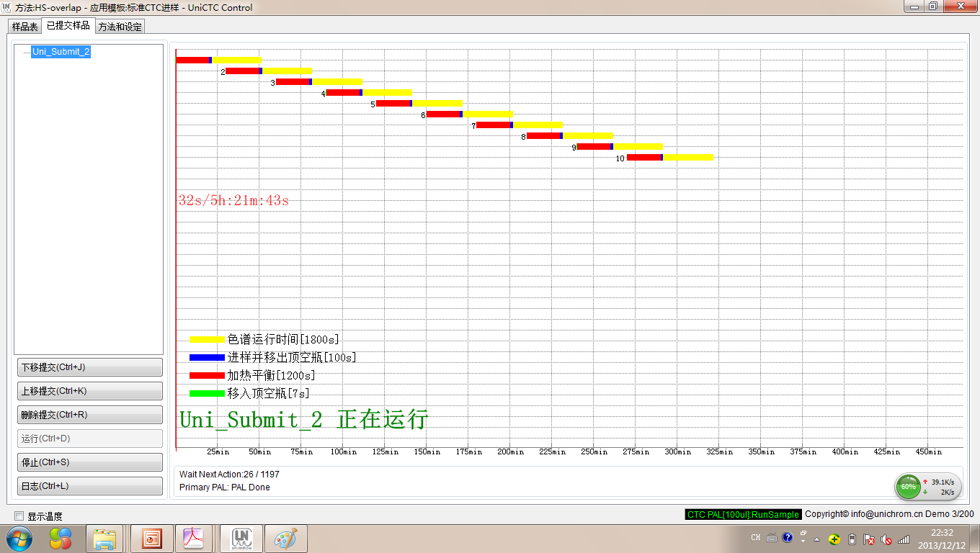Screen dimensions: 980x553
Task: Click the copyright info@unichrom.cn text
Action: click(889, 514)
